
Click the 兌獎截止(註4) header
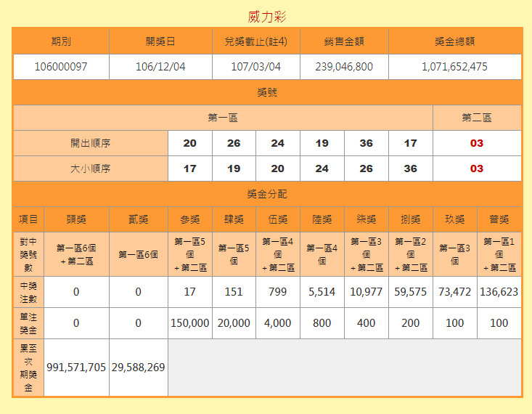tap(255, 41)
